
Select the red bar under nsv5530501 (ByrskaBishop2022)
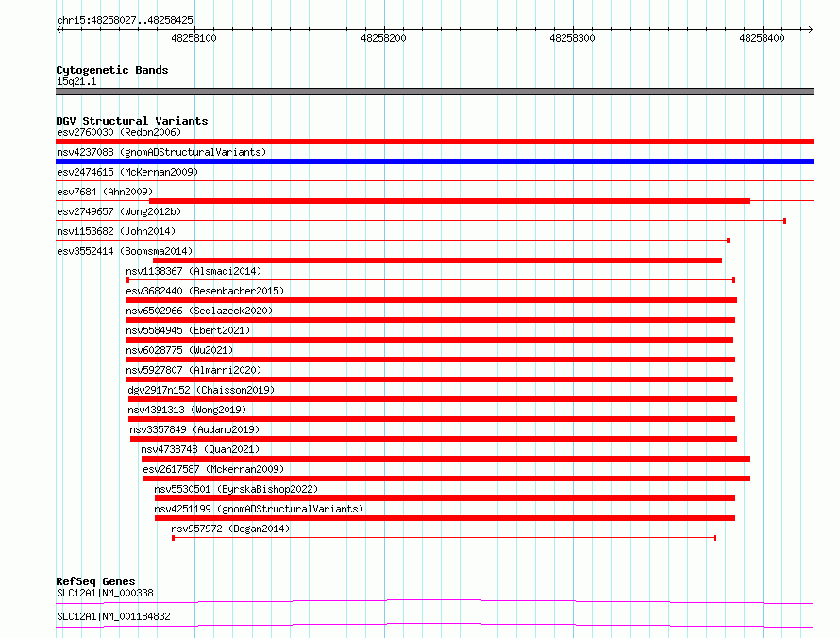pos(445,498)
